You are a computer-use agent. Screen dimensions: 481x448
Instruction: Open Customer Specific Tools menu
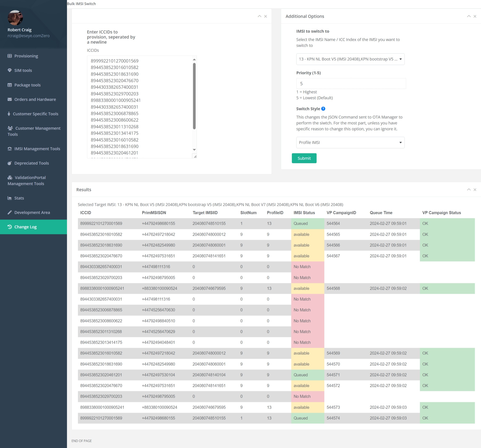point(35,114)
